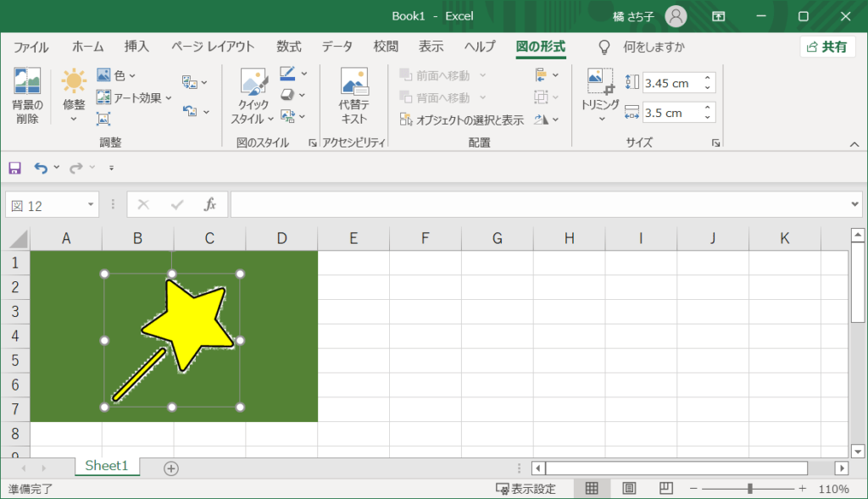Click the zoom slider handle
This screenshot has width=868, height=499.
(x=750, y=489)
